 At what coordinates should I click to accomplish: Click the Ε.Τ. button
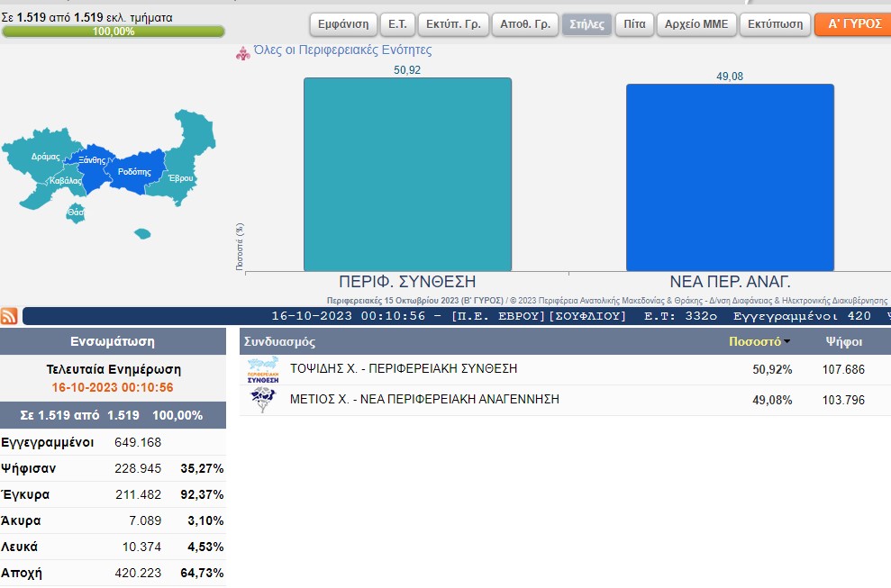coord(396,24)
